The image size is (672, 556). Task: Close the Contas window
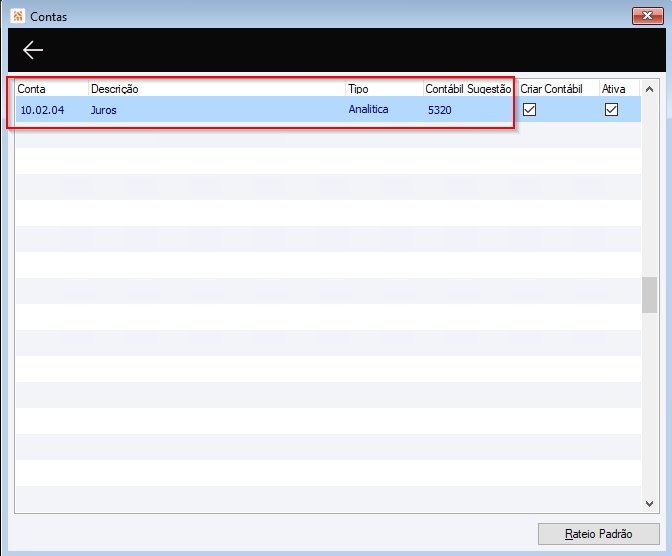(648, 16)
